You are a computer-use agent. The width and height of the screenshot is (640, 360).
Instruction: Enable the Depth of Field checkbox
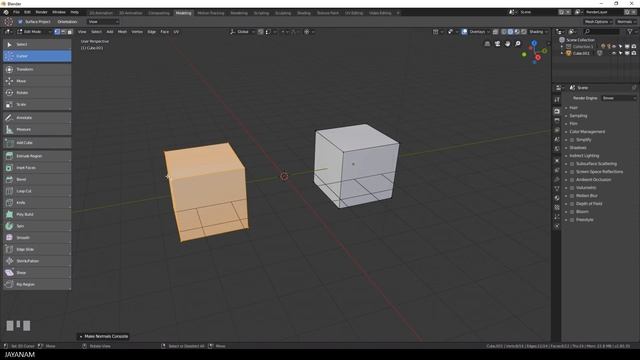click(572, 204)
